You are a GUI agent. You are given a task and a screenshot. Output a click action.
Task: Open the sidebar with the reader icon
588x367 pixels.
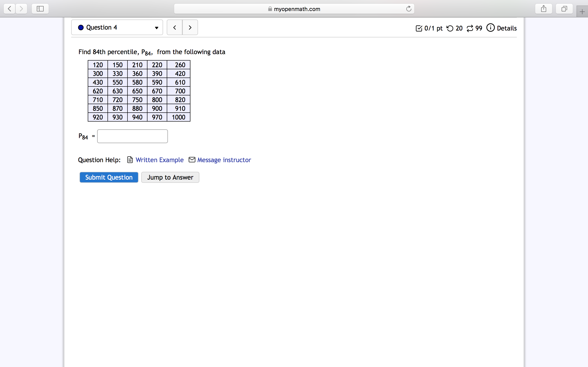[40, 9]
